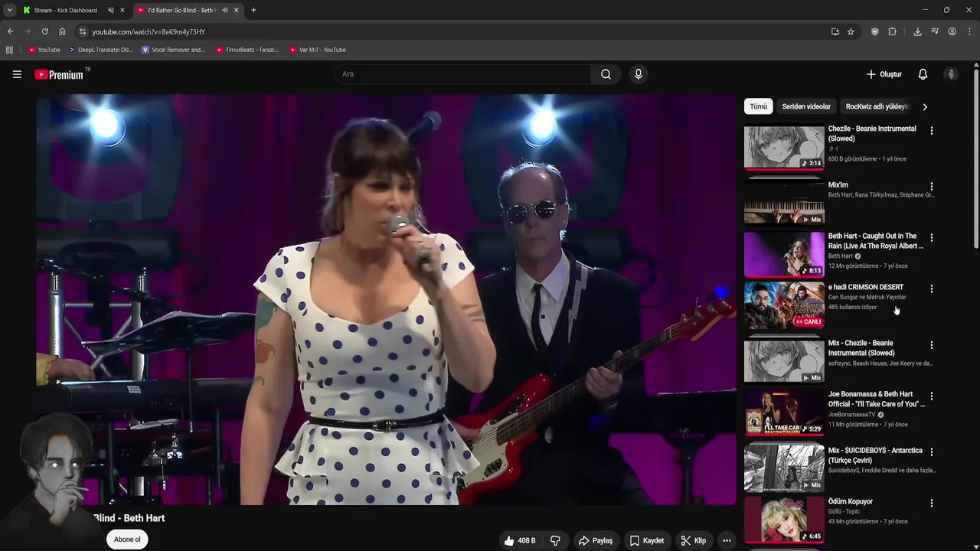This screenshot has width=980, height=551.
Task: Open options menu for Mix'im
Action: 932,187
